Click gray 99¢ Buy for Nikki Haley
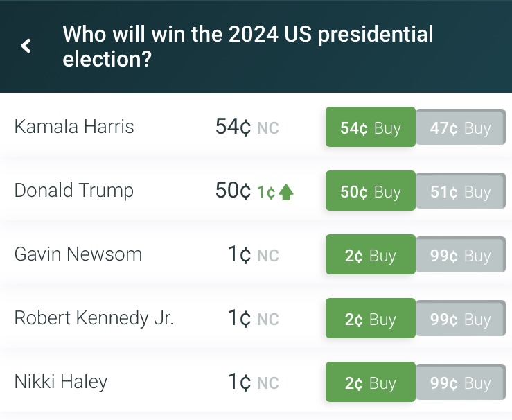Viewport: 512px width, 420px height. (x=461, y=383)
